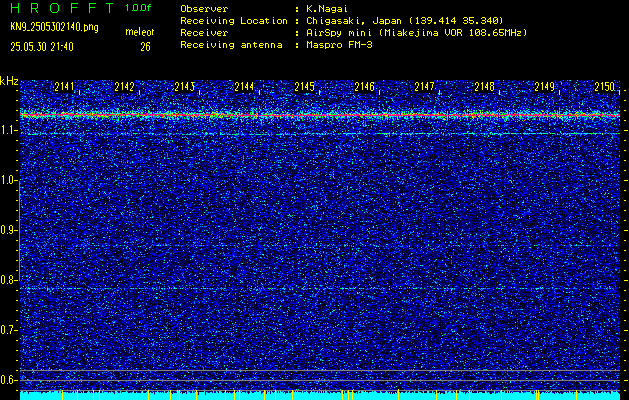Click the Observer field label
629x400 pixels.
point(204,9)
